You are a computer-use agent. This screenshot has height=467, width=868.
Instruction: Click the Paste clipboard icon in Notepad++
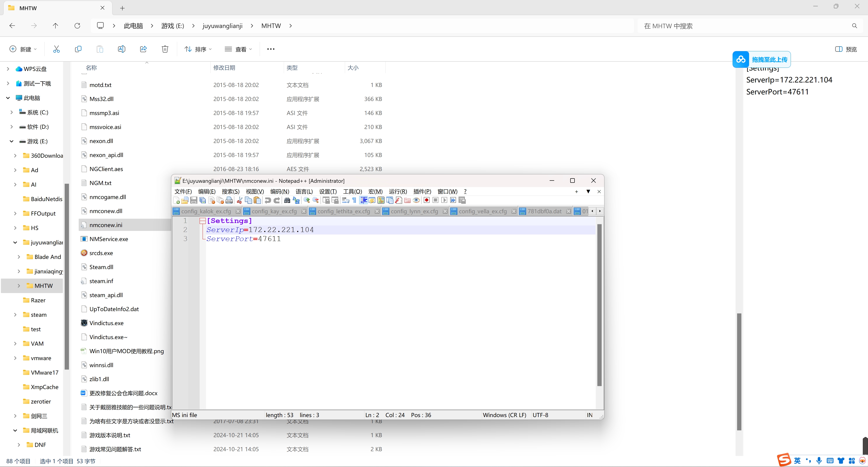258,200
